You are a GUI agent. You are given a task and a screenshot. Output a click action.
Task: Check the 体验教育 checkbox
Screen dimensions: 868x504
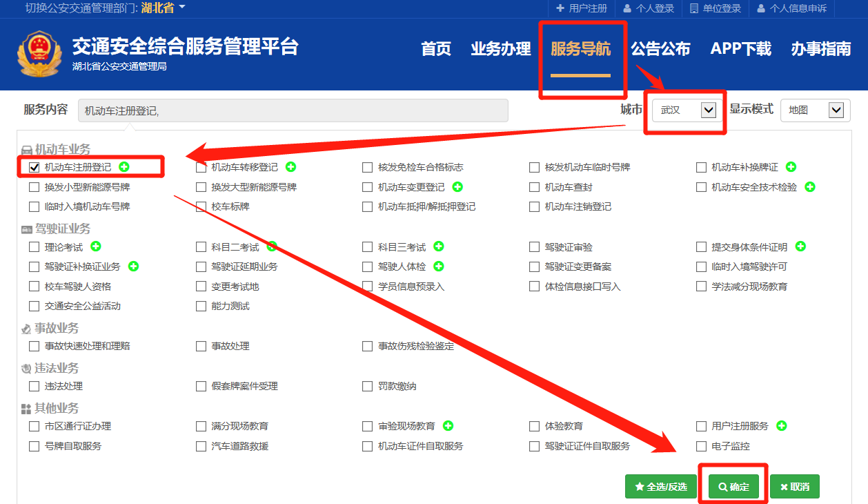[x=535, y=426]
